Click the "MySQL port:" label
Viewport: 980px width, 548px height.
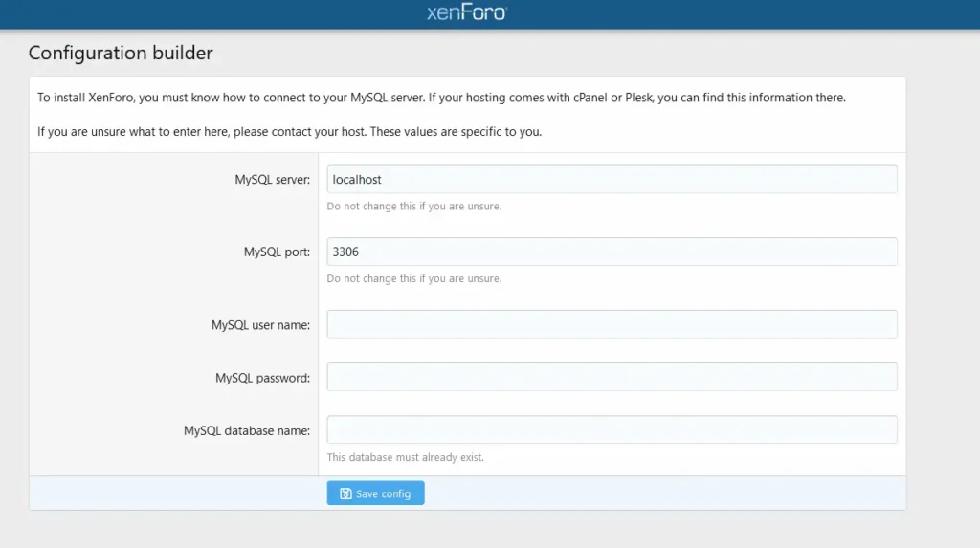[277, 252]
